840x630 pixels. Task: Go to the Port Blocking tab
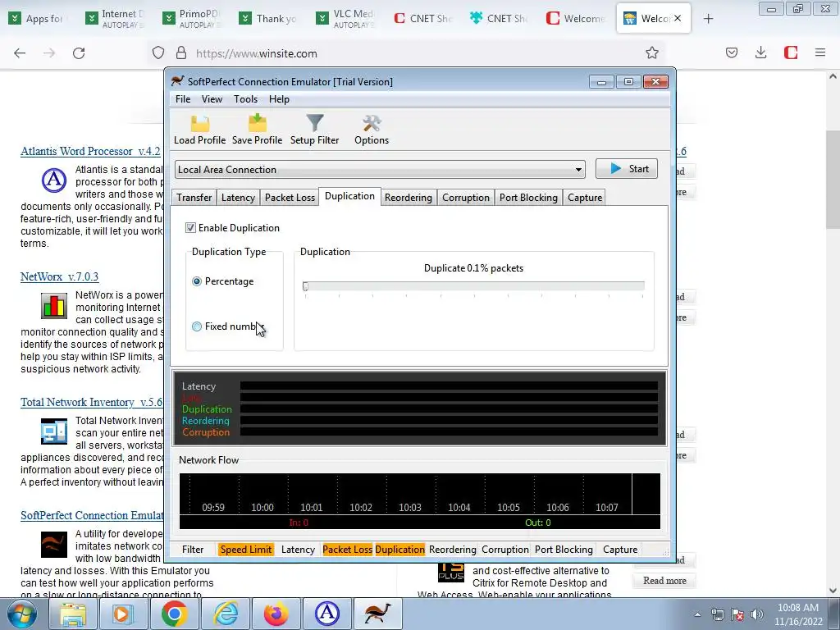(528, 198)
